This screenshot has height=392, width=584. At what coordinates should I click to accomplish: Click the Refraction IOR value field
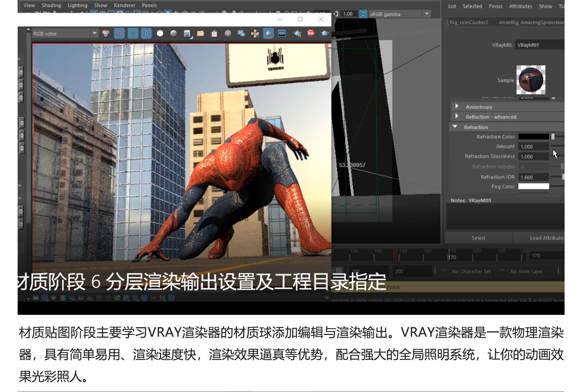point(534,177)
